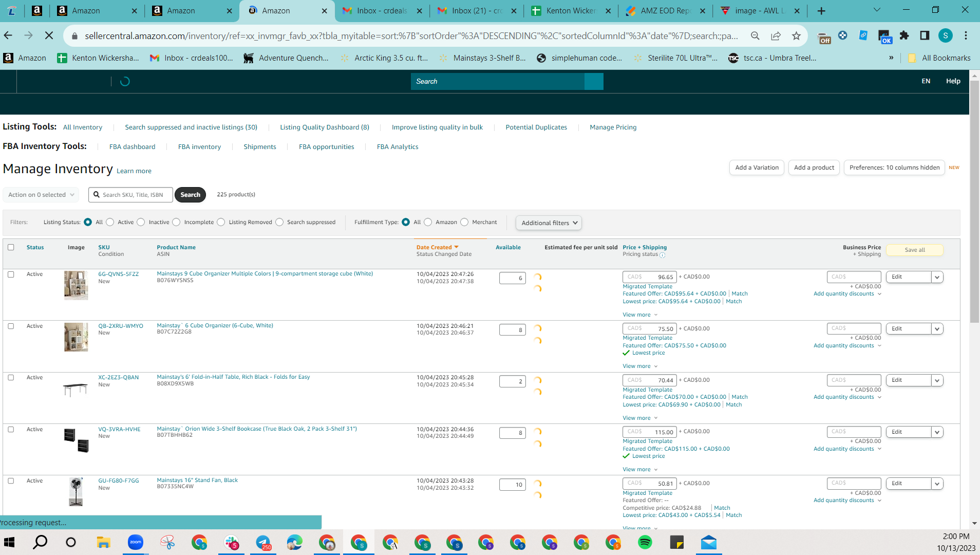Open the Extensions puzzle icon
The image size is (980, 555).
[904, 35]
